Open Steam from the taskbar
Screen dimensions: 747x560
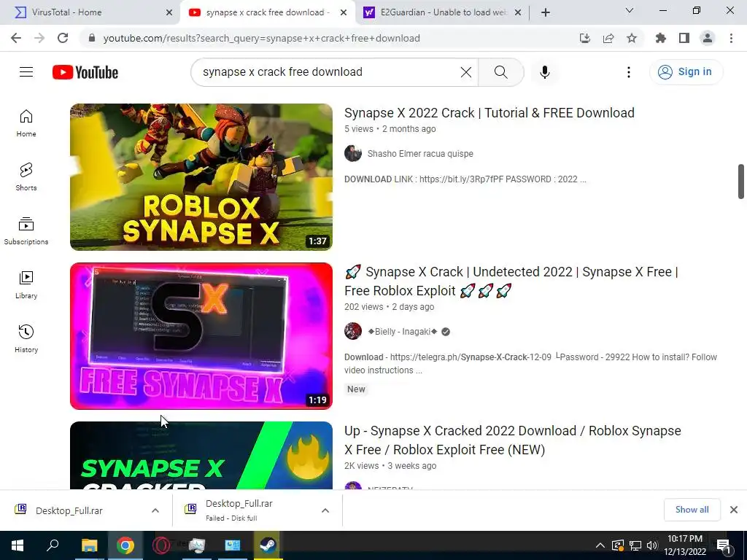tap(268, 545)
